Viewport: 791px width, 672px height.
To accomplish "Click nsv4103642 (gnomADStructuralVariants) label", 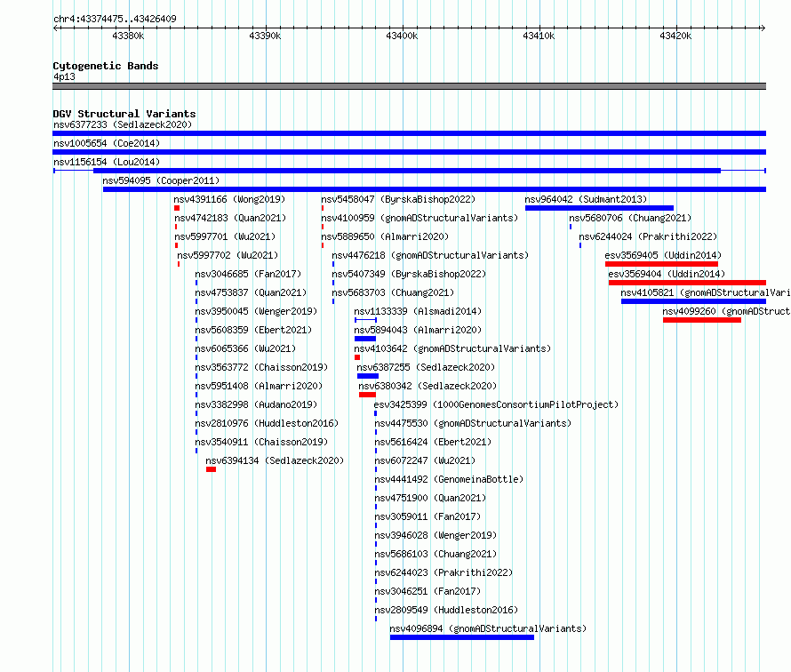I will coord(452,348).
